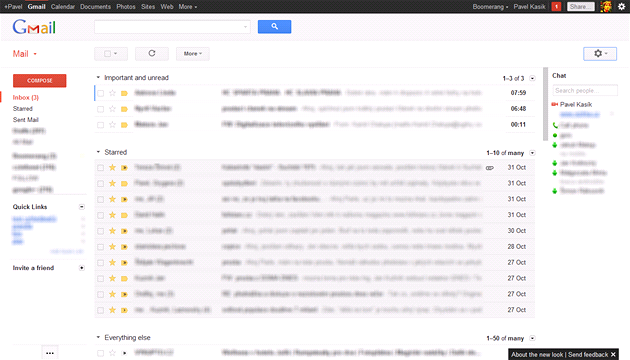Image resolution: width=630 pixels, height=360 pixels.
Task: Click the blue search button
Action: coord(274,27)
